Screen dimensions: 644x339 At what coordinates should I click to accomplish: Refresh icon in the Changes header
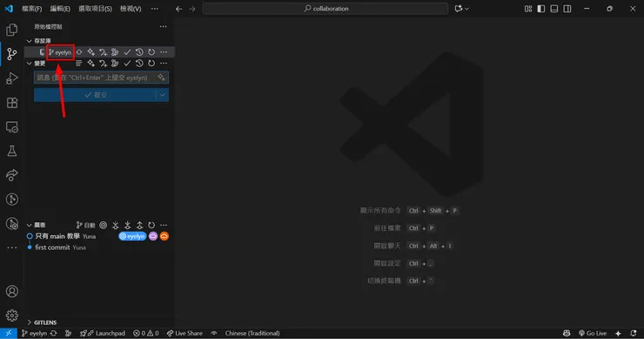(x=151, y=64)
